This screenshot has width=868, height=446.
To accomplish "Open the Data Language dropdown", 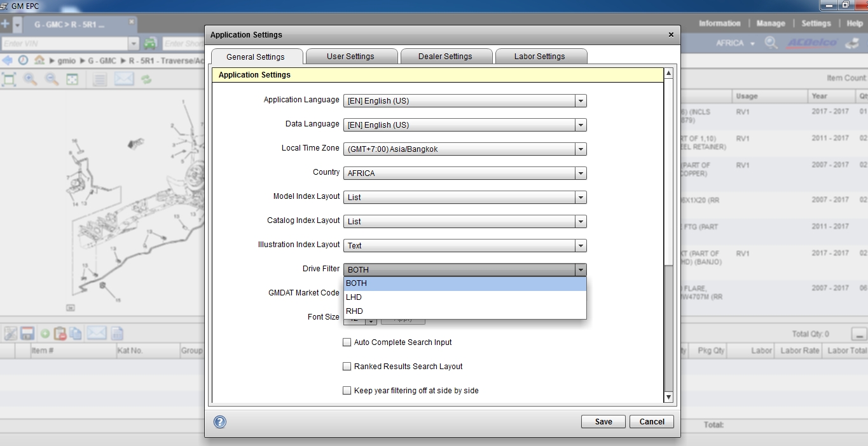I will coord(465,125).
